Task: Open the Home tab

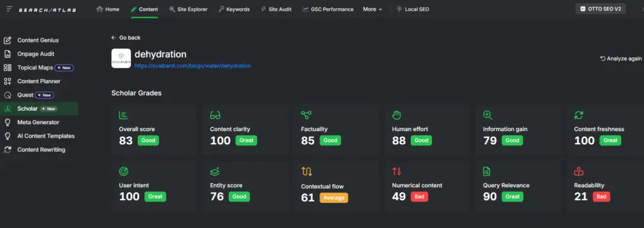Action: tap(108, 9)
